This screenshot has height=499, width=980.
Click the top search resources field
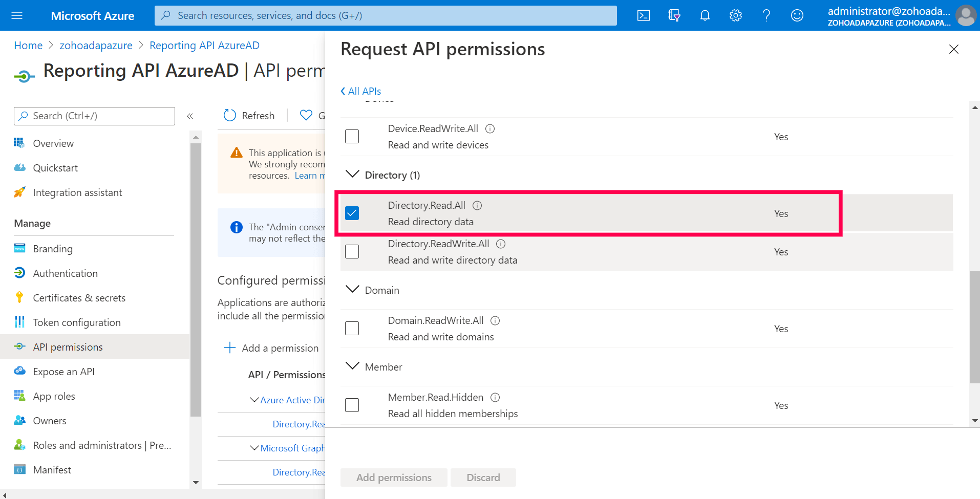point(386,15)
